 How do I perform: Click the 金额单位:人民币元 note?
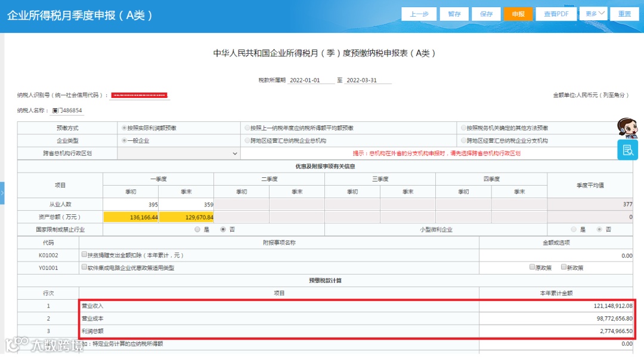[590, 95]
